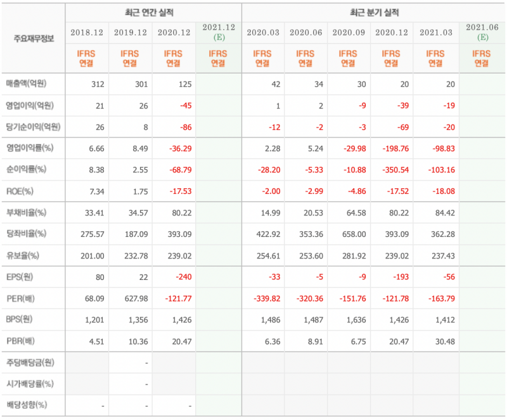
Task: Click the 281.92 reserve ratio value
Action: click(354, 256)
